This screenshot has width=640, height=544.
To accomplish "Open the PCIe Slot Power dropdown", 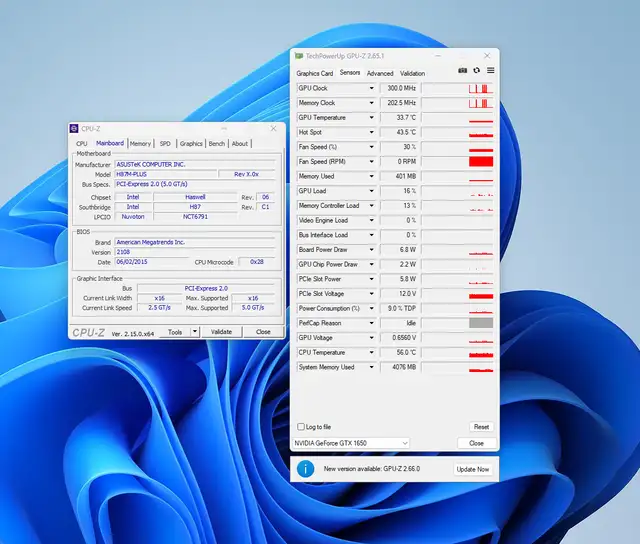I will [371, 279].
